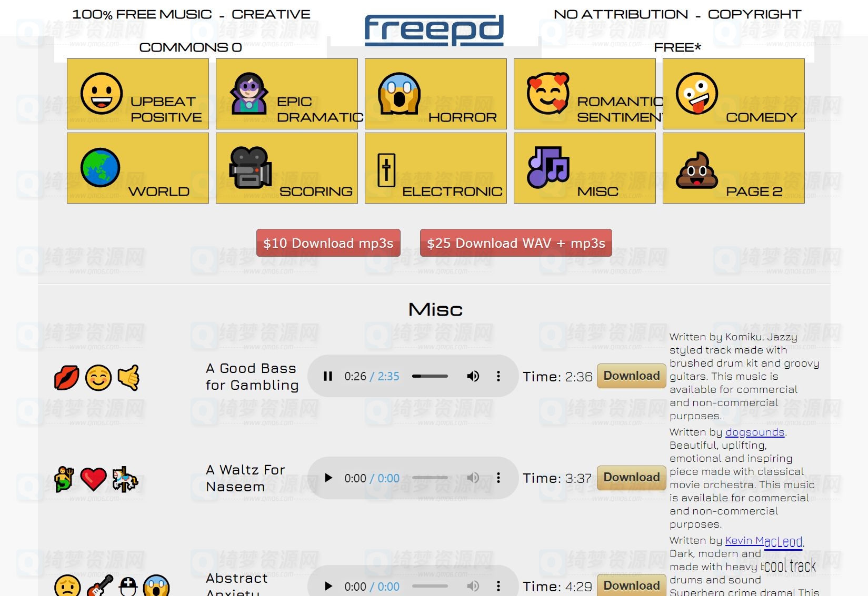This screenshot has height=596, width=868.
Task: Click the blushing smile emoji beside A Good Bass
Action: pyautogui.click(x=98, y=378)
